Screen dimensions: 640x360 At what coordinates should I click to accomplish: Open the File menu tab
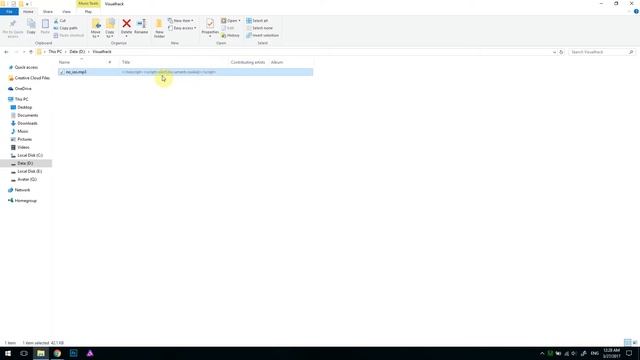pos(9,11)
